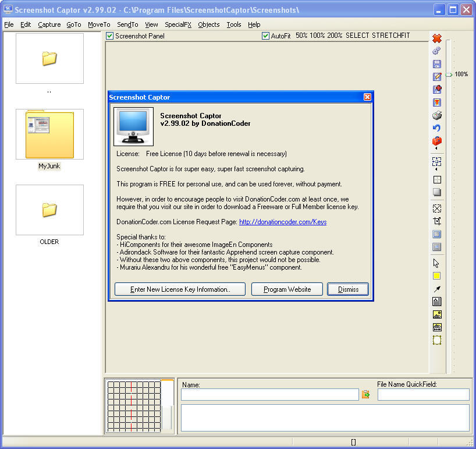Image resolution: width=476 pixels, height=449 pixels.
Task: Click the red toolbox icon
Action: (x=437, y=141)
